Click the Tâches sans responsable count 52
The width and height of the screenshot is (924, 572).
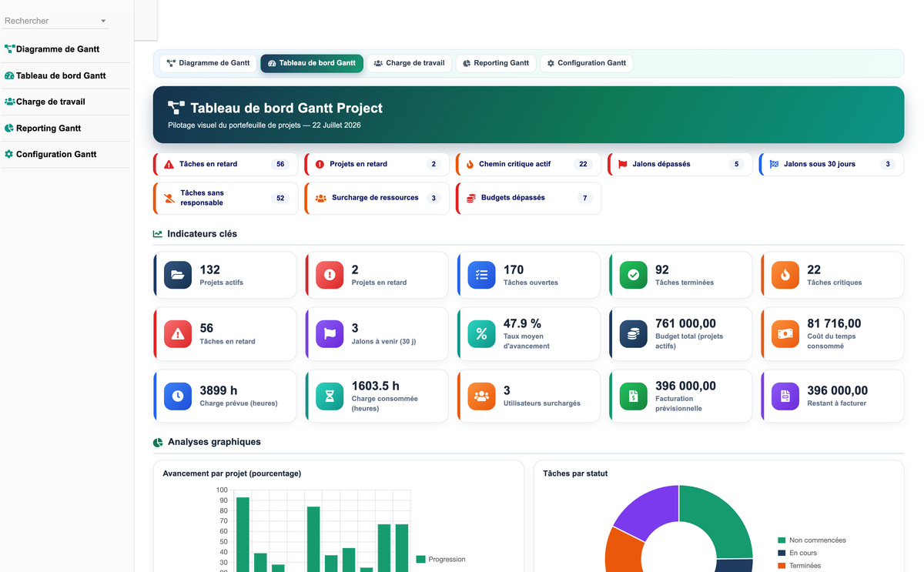pyautogui.click(x=280, y=198)
